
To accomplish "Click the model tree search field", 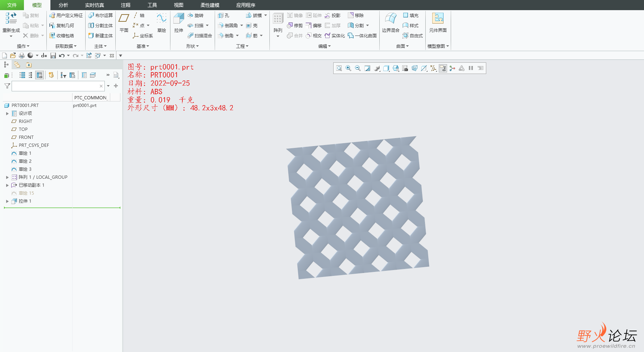I will coord(58,86).
